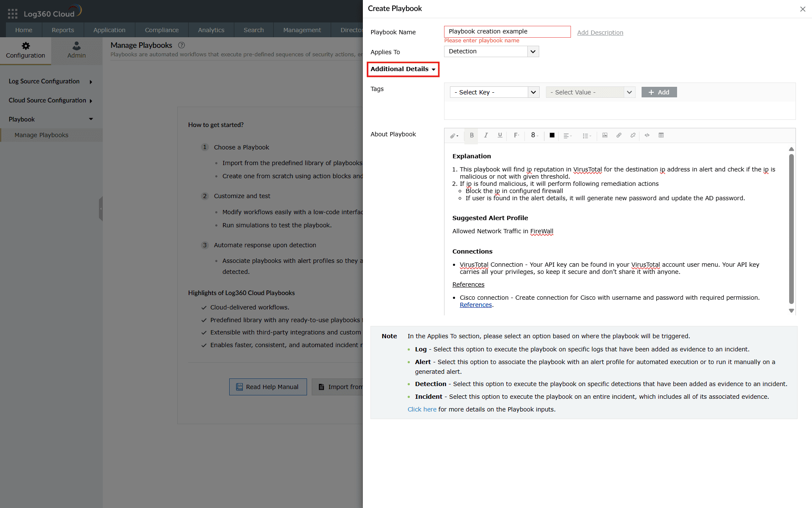Viewport: 812px width, 508px height.
Task: Click the editor scrollbar down arrow
Action: (791, 311)
